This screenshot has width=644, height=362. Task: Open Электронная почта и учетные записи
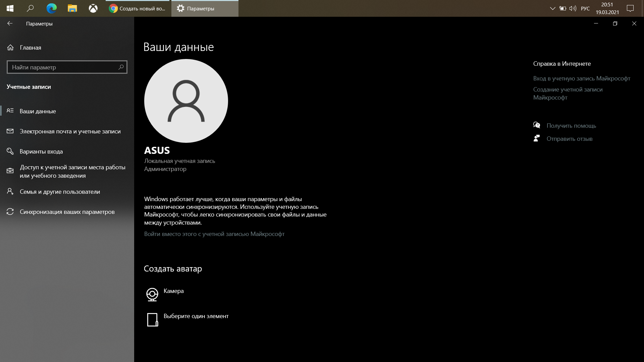[x=67, y=131]
